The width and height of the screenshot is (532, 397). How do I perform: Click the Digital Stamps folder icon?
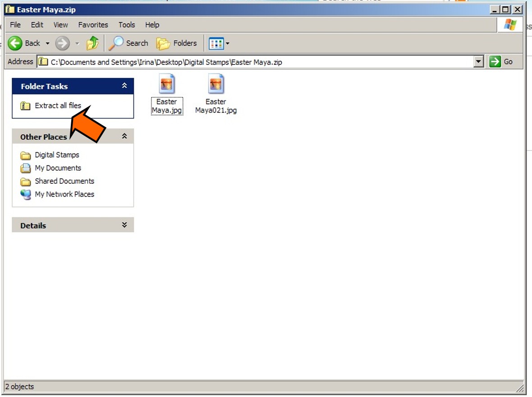click(25, 155)
